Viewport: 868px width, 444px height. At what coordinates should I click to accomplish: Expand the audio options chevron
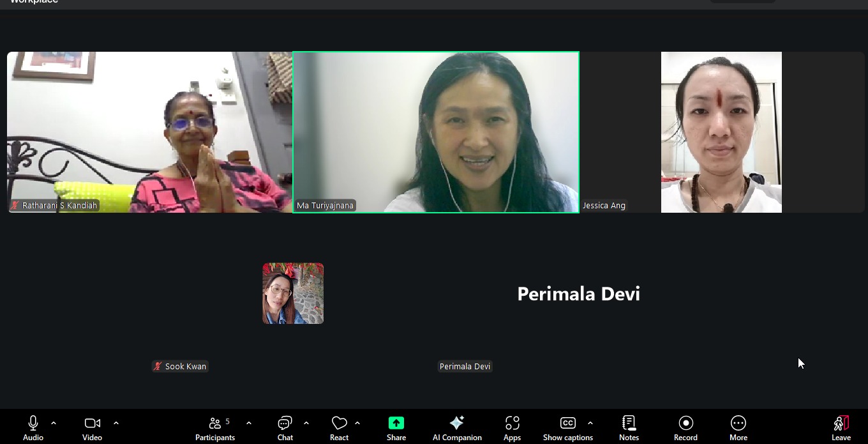(54, 423)
